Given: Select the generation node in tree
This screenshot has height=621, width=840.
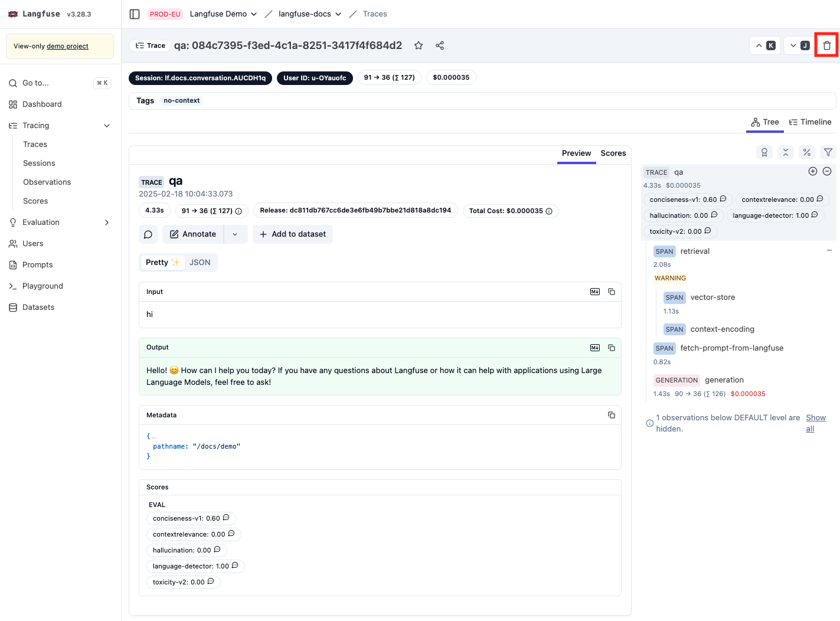Looking at the screenshot, I should [724, 380].
